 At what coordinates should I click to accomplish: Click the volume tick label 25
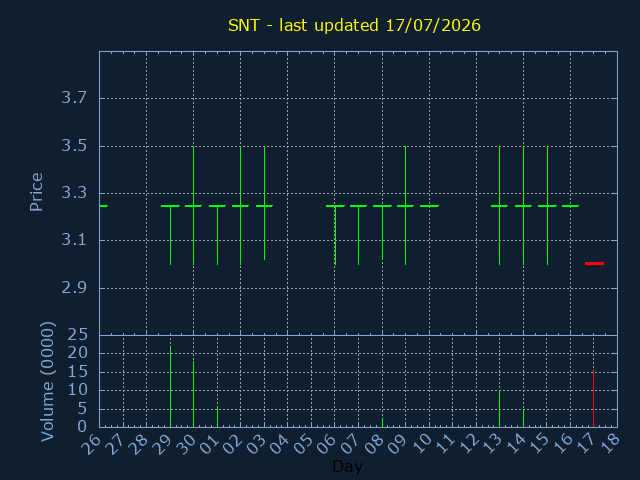[78, 335]
